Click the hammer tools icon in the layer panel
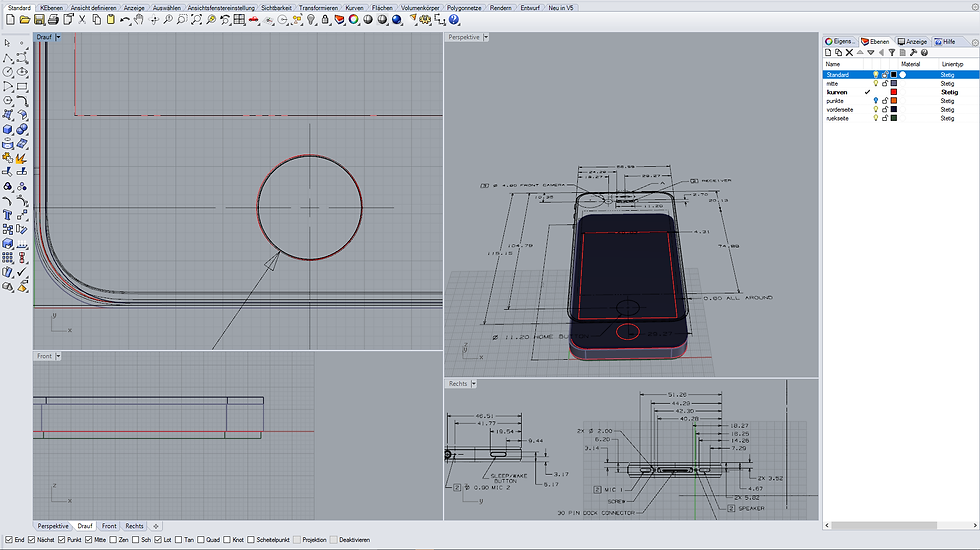 click(913, 52)
